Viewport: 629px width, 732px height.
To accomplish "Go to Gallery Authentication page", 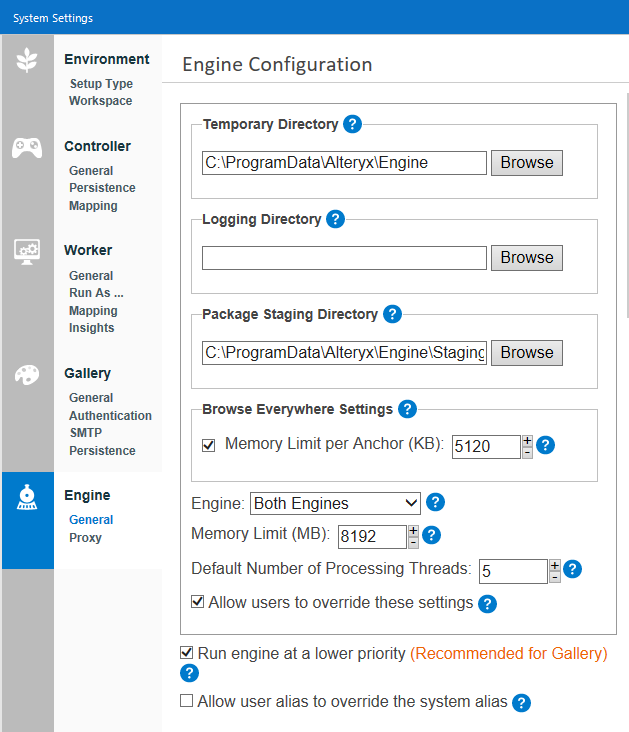I will [110, 416].
